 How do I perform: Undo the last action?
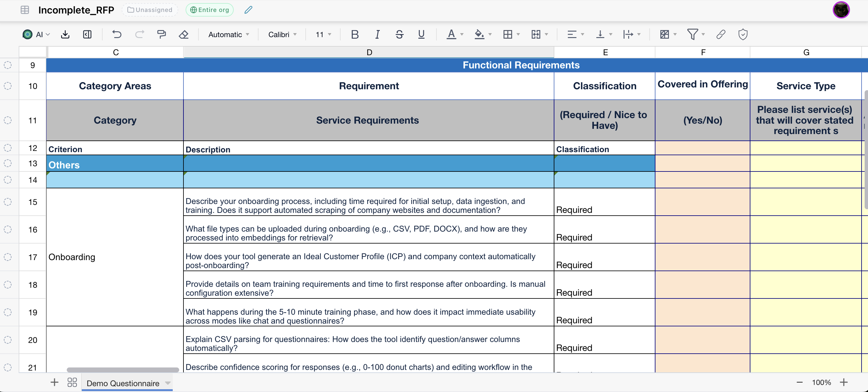click(x=117, y=34)
